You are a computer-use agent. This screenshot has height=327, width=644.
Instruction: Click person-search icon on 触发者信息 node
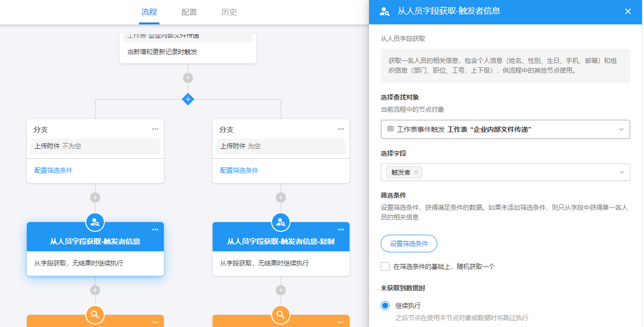click(x=95, y=223)
